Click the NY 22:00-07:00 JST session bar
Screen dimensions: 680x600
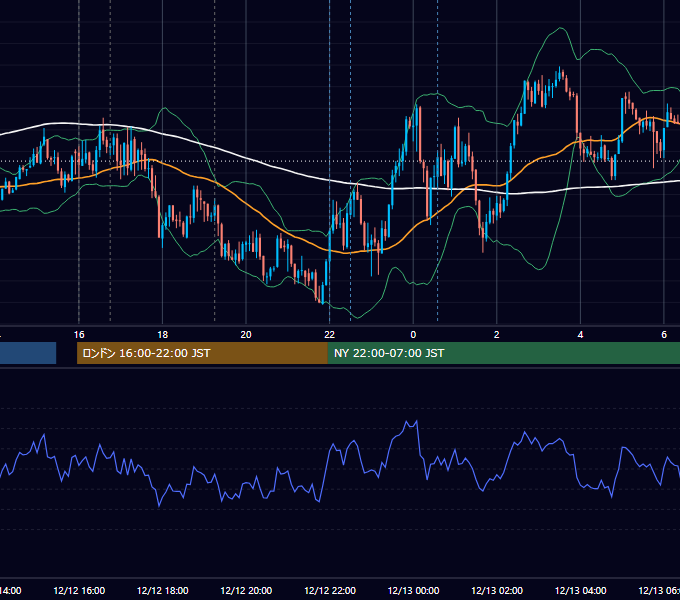point(503,353)
